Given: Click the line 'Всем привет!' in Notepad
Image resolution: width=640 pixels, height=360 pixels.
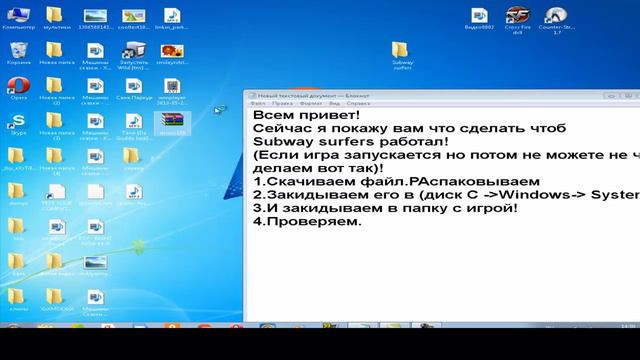Looking at the screenshot, I should pyautogui.click(x=306, y=115).
